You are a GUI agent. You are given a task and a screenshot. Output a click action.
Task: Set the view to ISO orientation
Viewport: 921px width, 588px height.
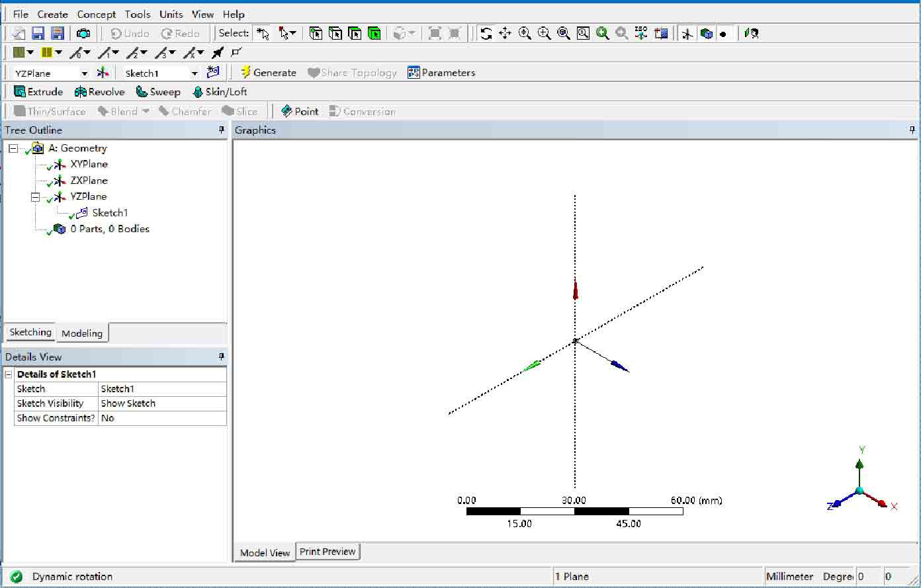pyautogui.click(x=640, y=33)
